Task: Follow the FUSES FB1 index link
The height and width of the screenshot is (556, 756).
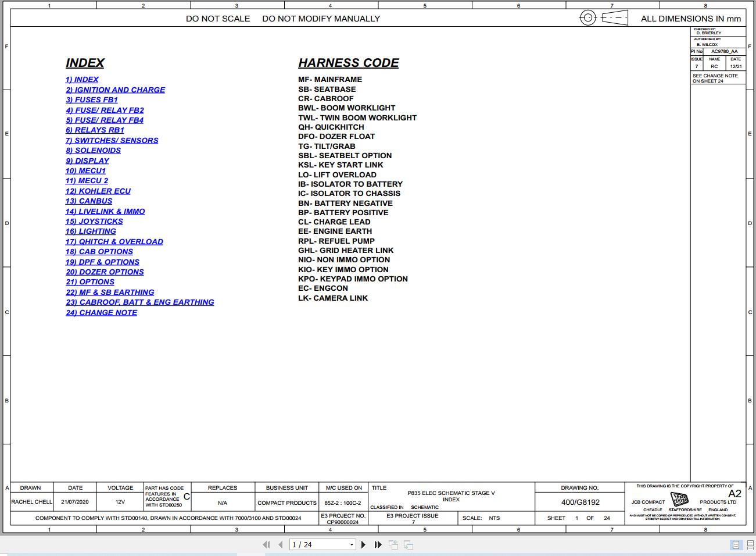Action: pos(92,99)
